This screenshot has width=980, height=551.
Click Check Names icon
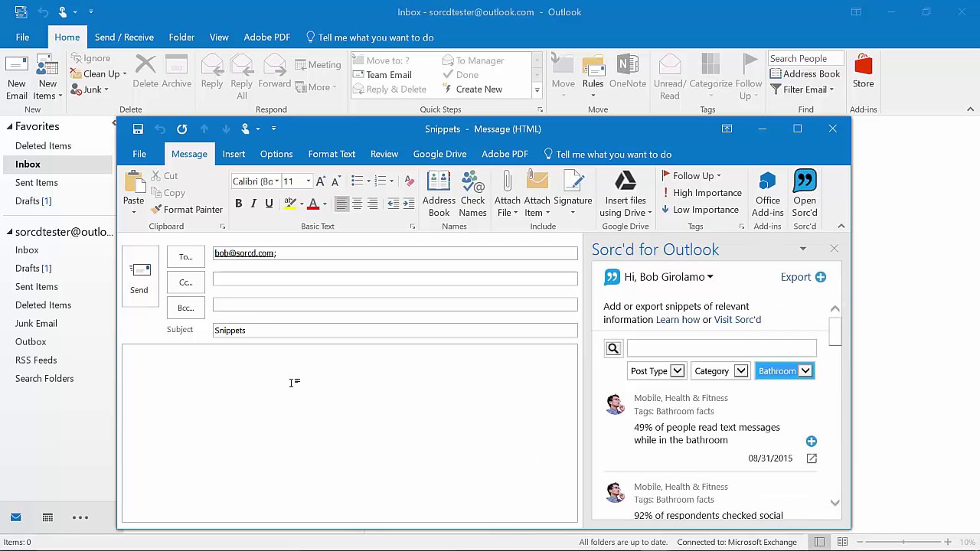tap(472, 194)
